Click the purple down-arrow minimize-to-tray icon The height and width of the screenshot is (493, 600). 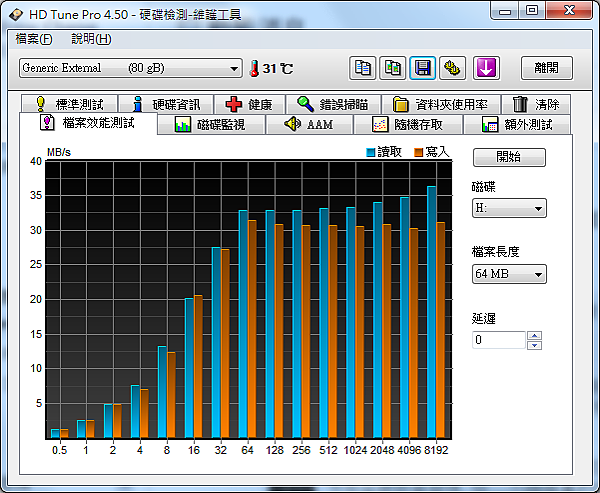coord(486,68)
